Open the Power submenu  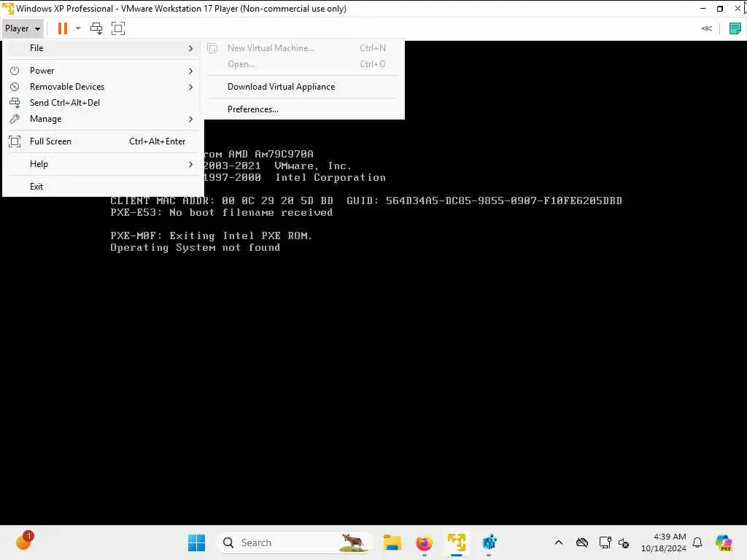[102, 71]
